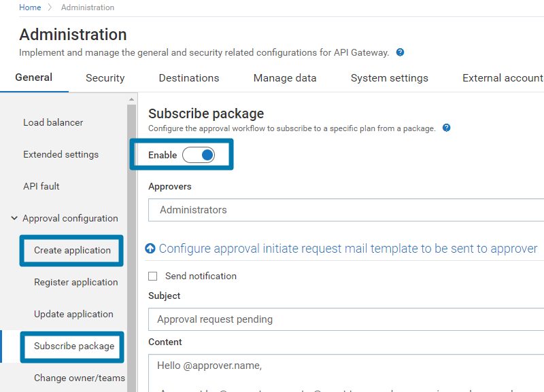Click help icon next to Subscribe package description

[x=447, y=128]
